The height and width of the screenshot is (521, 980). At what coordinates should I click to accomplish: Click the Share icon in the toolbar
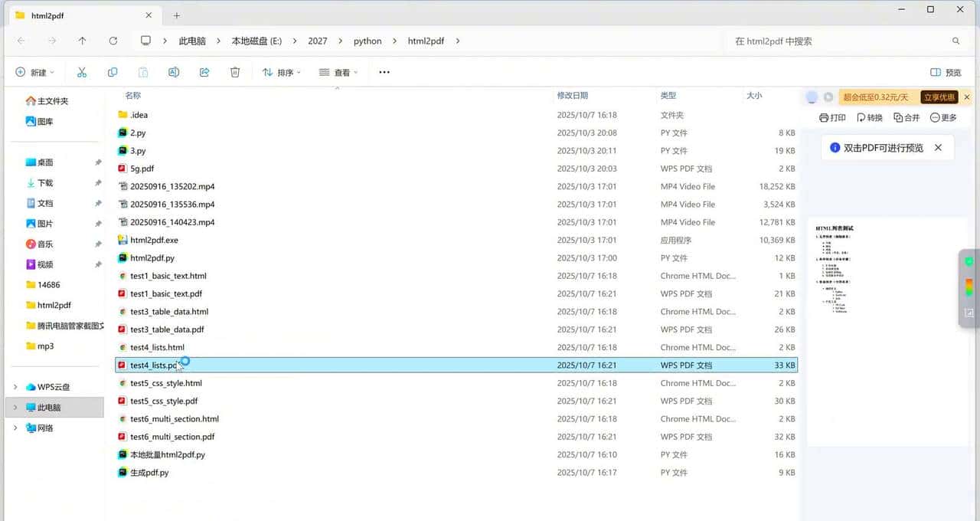coord(204,71)
